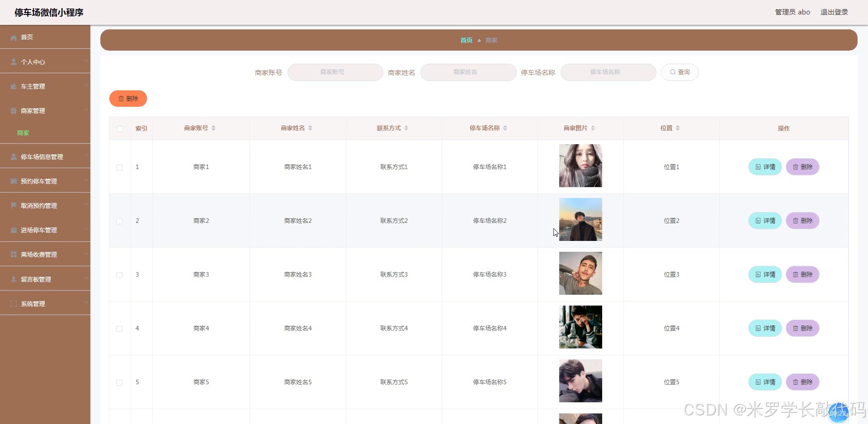
Task: Click the 离场收费管理 grid icon
Action: pos(14,254)
